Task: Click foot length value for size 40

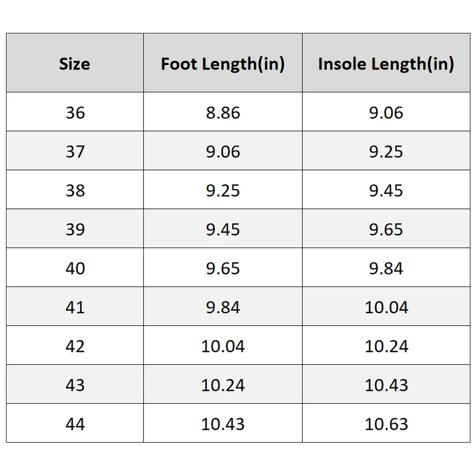Action: (223, 268)
